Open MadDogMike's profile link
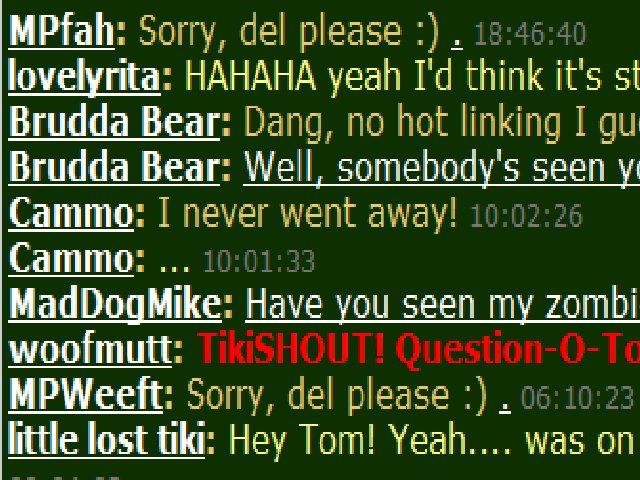Image resolution: width=640 pixels, height=480 pixels. pos(115,304)
